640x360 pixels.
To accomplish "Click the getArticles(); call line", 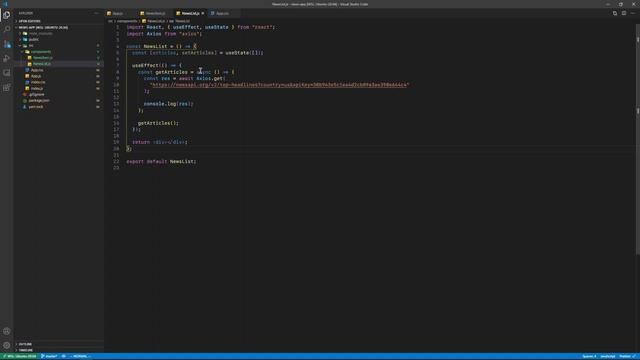I will pyautogui.click(x=158, y=123).
